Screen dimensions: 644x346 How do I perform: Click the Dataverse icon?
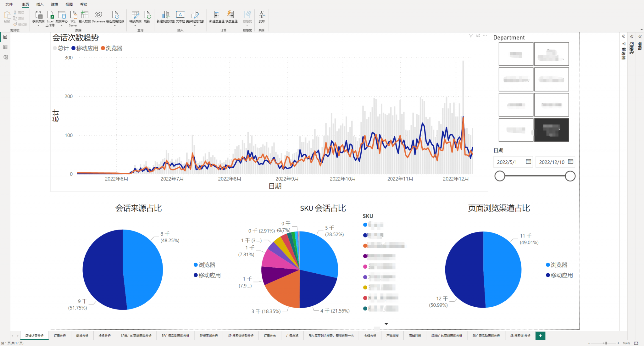98,15
